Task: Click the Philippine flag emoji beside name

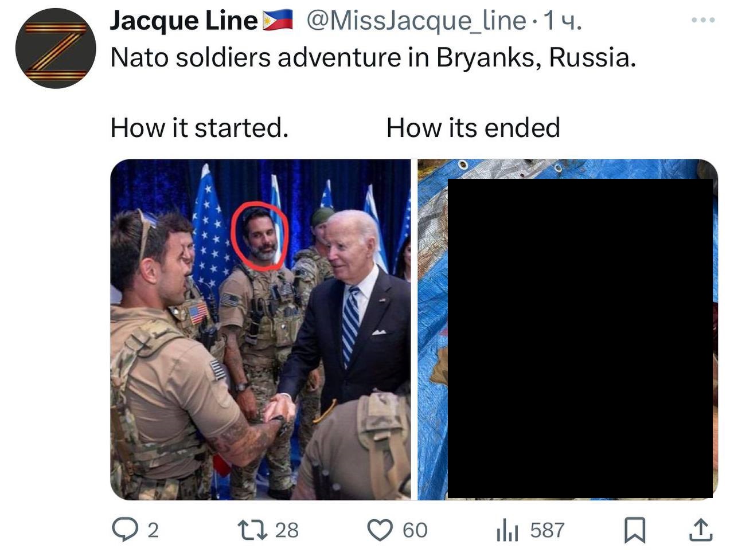Action: 278,21
